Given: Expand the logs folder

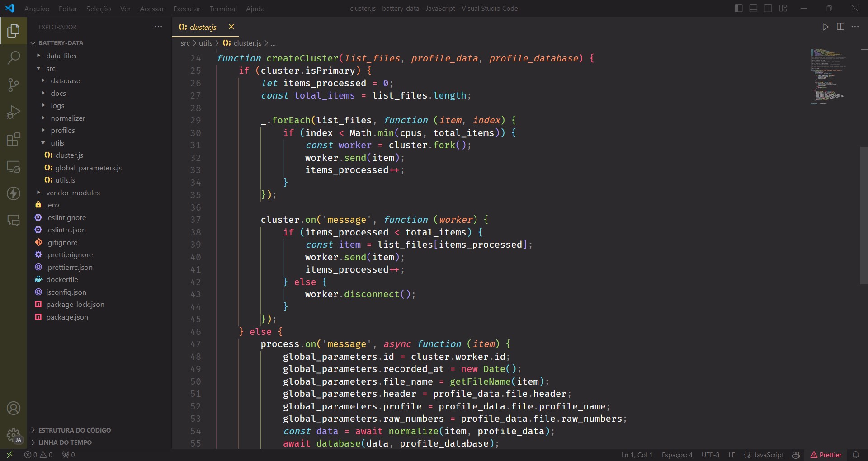Looking at the screenshot, I should click(x=57, y=105).
